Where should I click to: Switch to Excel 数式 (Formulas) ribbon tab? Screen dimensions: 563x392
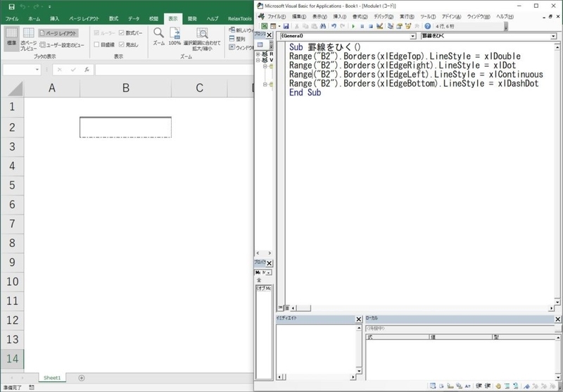point(114,19)
